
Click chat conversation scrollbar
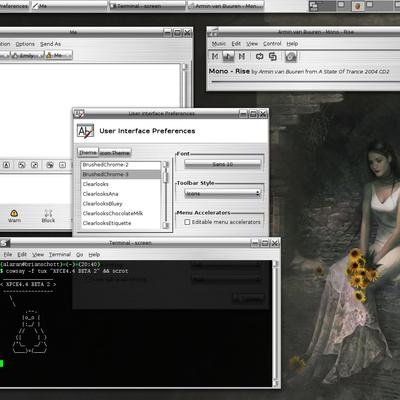185,85
